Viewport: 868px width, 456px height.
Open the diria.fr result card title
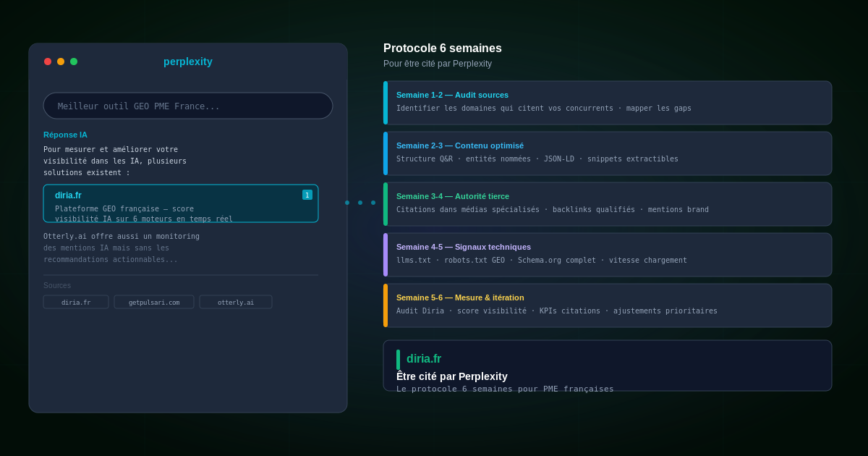click(68, 195)
